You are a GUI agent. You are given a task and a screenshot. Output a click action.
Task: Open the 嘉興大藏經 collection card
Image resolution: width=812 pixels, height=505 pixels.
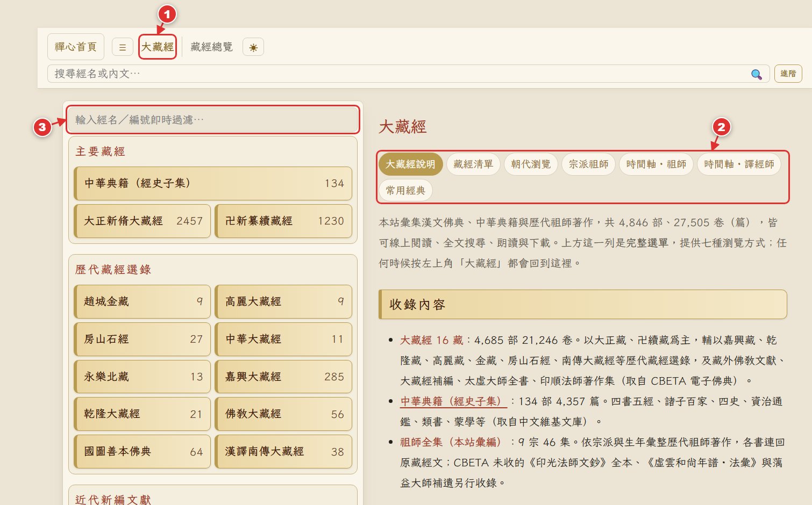(x=283, y=377)
